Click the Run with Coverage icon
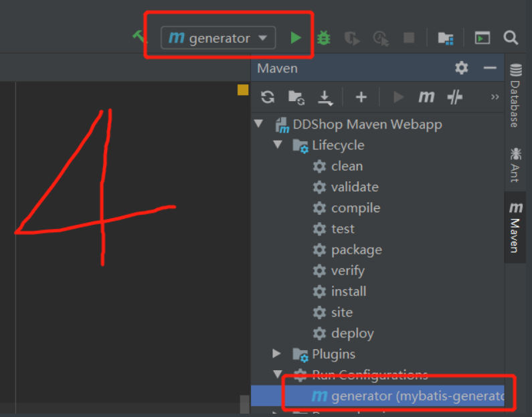Viewport: 532px width, 417px height. coord(352,38)
